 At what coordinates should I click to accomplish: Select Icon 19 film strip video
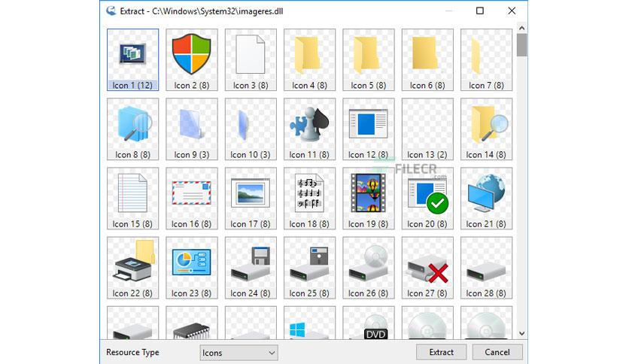[x=369, y=199]
